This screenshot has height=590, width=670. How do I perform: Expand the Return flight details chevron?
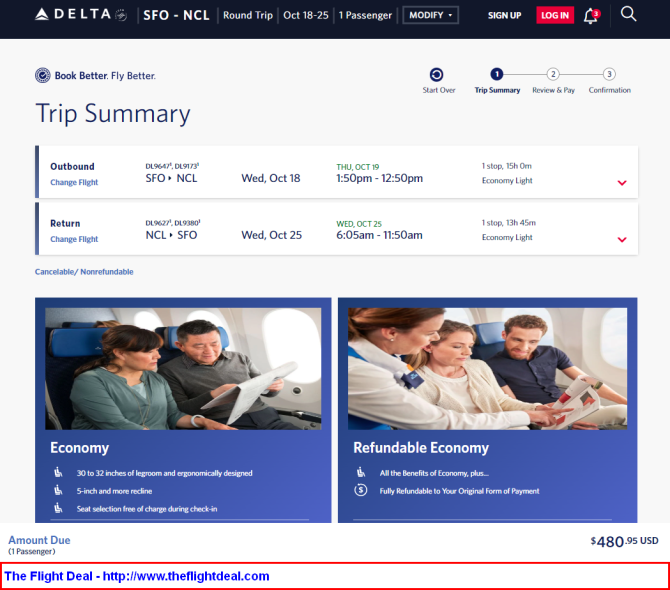tap(622, 240)
